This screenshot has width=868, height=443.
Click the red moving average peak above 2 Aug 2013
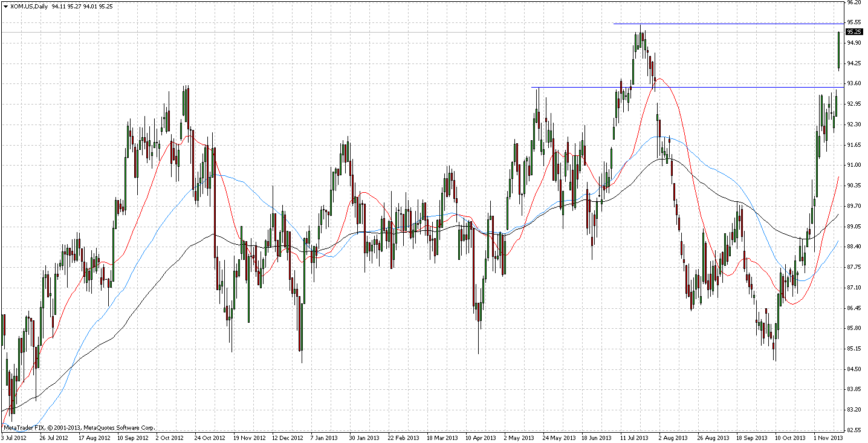coord(659,79)
